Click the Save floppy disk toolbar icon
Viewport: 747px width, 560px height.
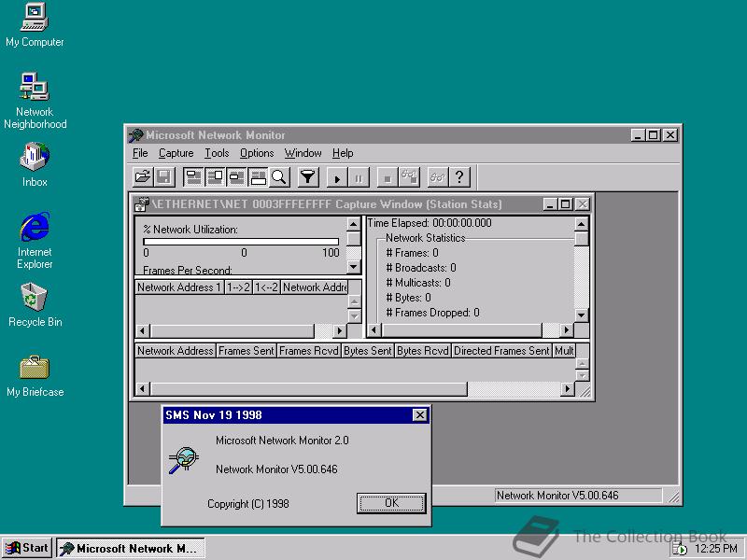[164, 177]
